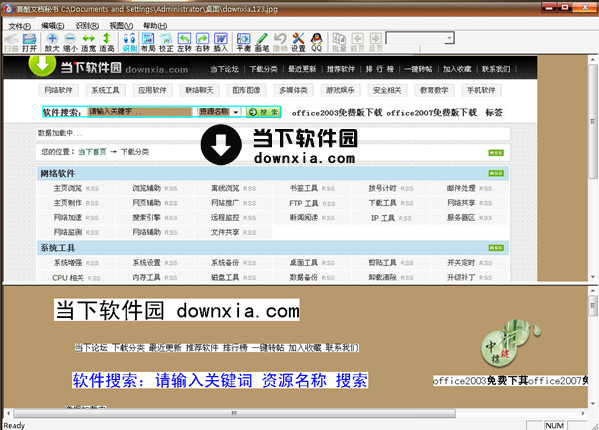The image size is (599, 430).
Task: Select the 校正 deskew icon
Action: (166, 42)
